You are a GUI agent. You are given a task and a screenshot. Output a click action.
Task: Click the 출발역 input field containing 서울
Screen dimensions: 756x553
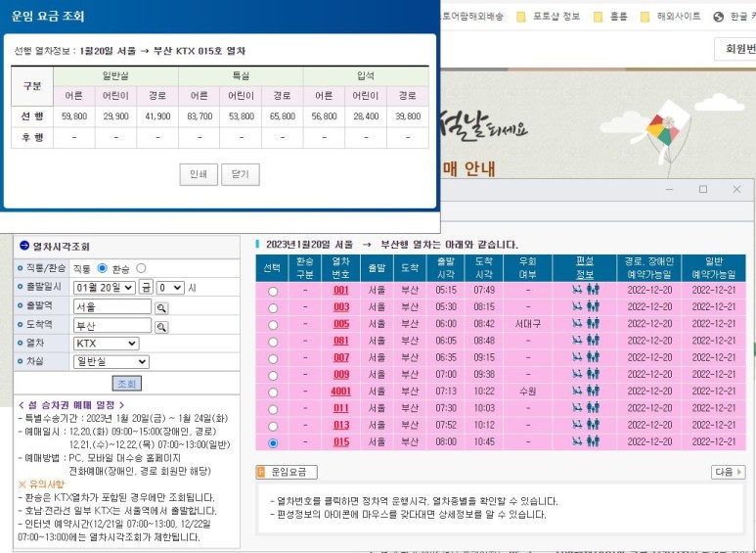112,306
